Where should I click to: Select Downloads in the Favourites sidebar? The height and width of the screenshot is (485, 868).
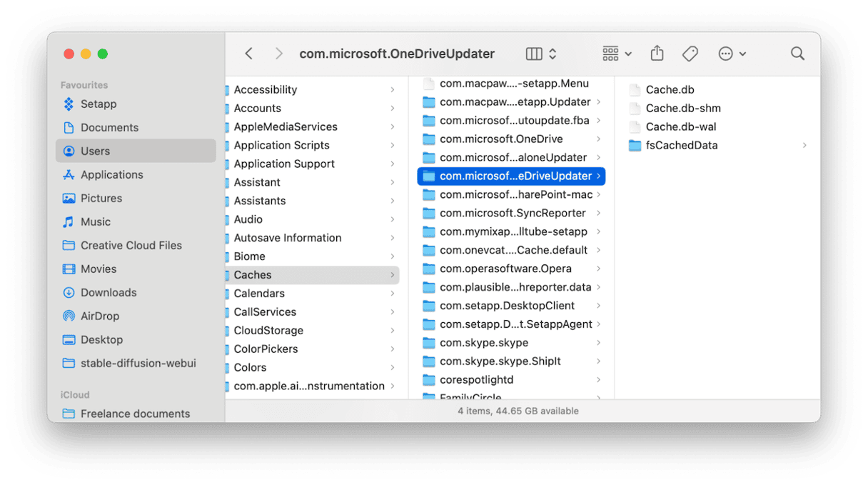(x=108, y=292)
